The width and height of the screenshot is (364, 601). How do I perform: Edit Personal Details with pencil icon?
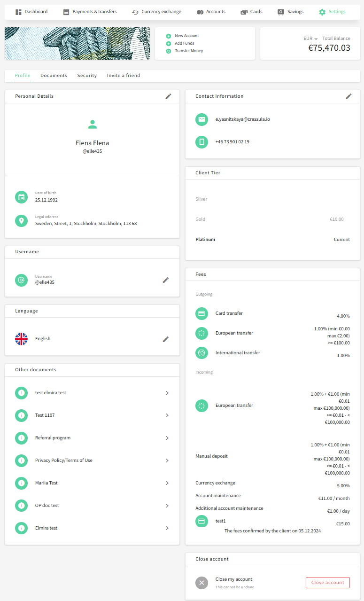pyautogui.click(x=168, y=96)
